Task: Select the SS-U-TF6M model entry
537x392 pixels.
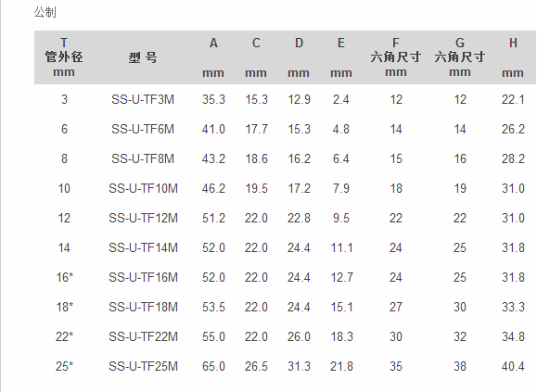Action: (x=143, y=130)
